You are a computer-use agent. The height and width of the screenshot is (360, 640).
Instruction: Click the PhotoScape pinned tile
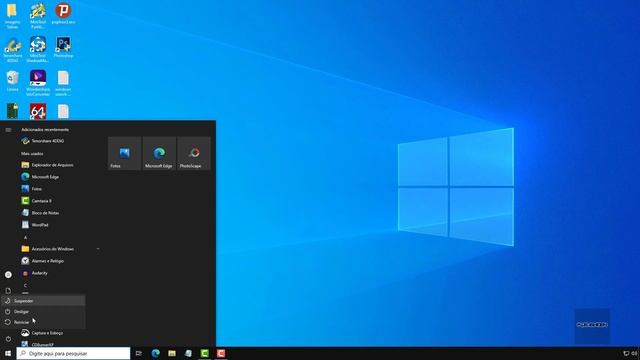pos(194,153)
